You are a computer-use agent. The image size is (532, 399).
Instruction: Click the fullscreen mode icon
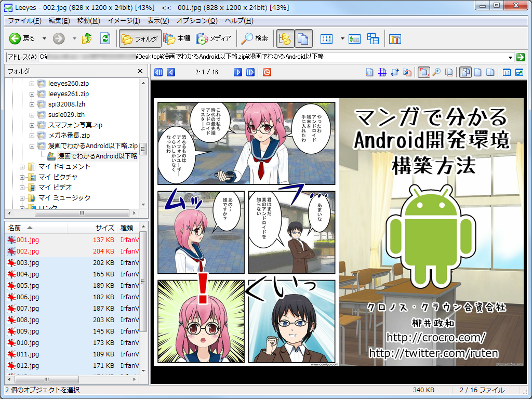pos(519,72)
